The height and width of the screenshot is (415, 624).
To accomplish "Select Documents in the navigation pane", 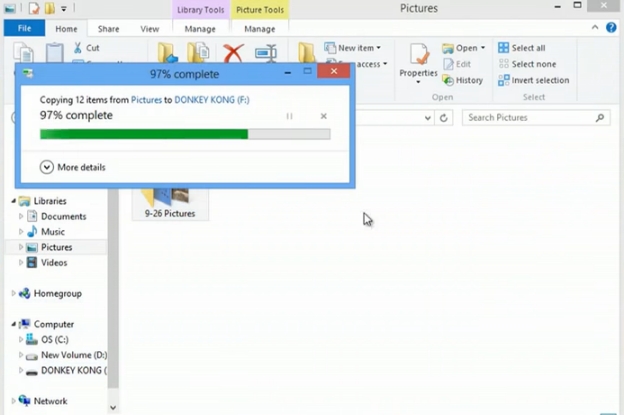I will (63, 216).
